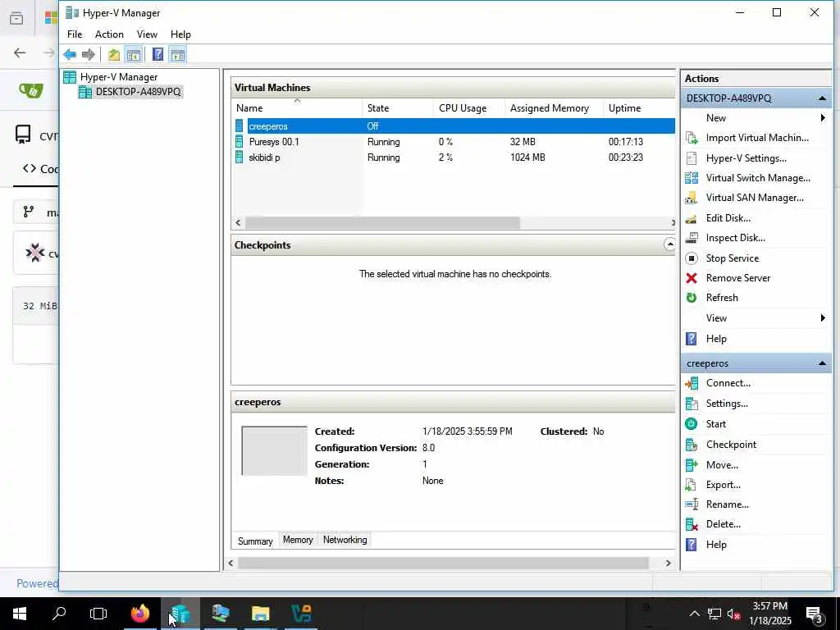Click the bottom details pane right scroll arrow
Screen dimensions: 840x630
[x=668, y=563]
